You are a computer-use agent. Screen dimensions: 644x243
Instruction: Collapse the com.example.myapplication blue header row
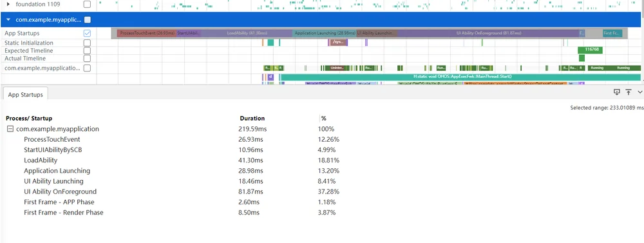(x=8, y=19)
